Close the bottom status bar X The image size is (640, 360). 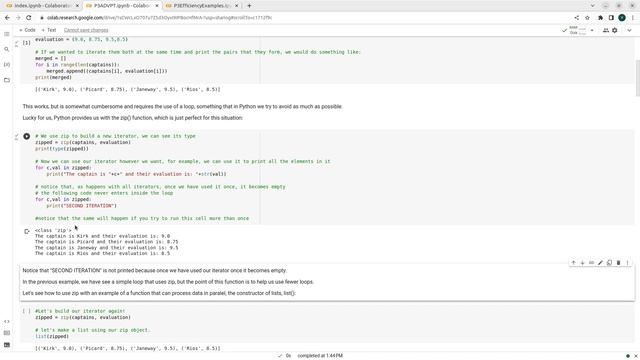[x=636, y=356]
